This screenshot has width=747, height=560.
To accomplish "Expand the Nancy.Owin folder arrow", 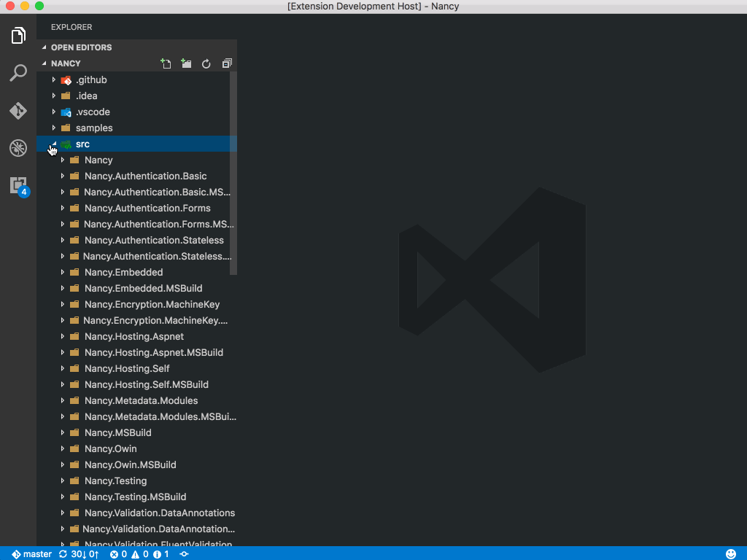I will 63,448.
